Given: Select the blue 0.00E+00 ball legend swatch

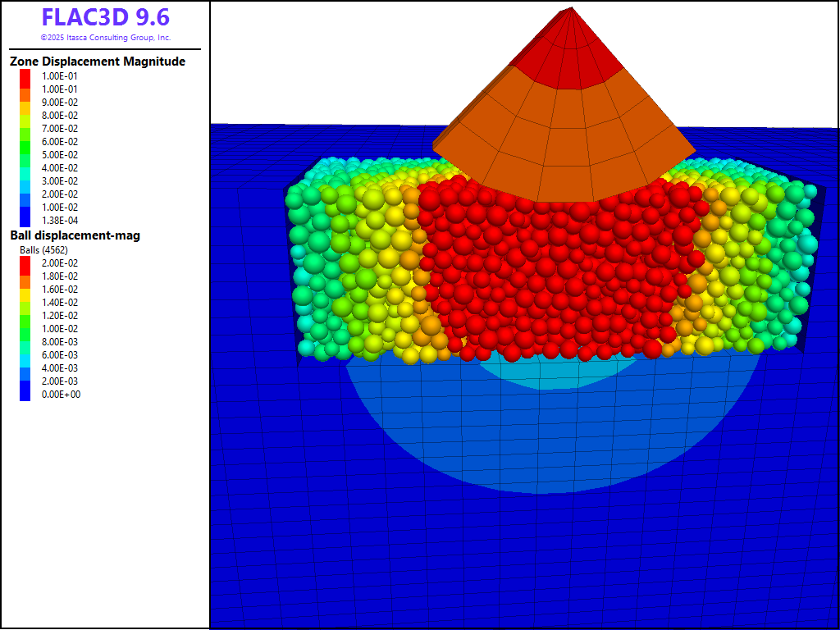Looking at the screenshot, I should (25, 394).
